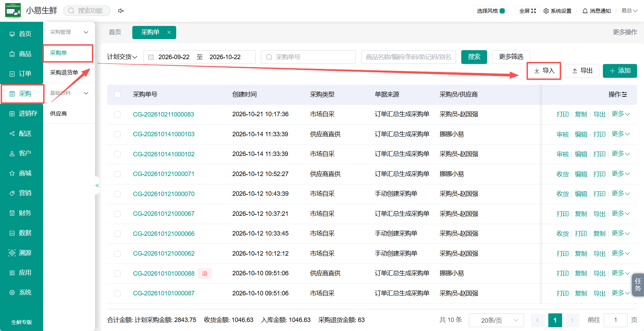
Task: Focus the 采购单号 search field
Action: [308, 57]
